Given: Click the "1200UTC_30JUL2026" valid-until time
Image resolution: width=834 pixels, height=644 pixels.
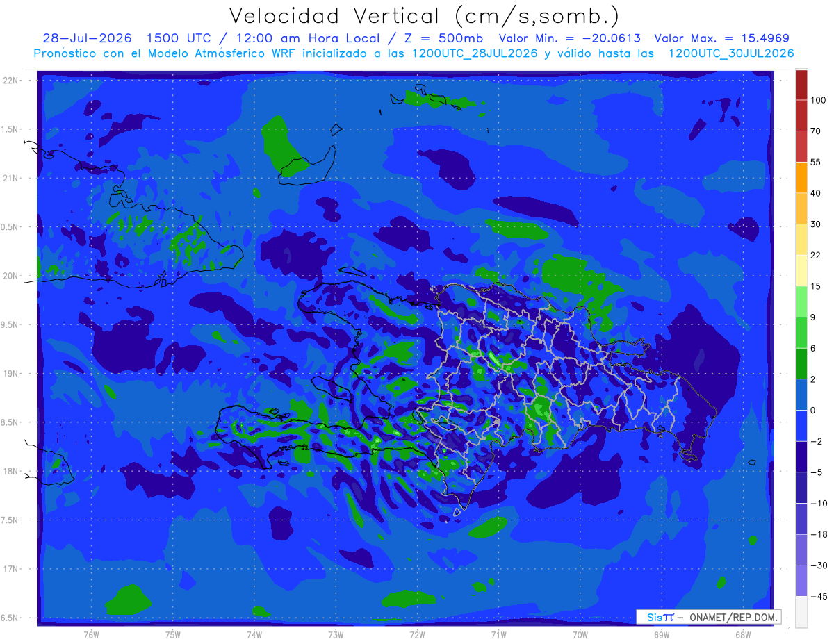Looking at the screenshot, I should [x=731, y=53].
